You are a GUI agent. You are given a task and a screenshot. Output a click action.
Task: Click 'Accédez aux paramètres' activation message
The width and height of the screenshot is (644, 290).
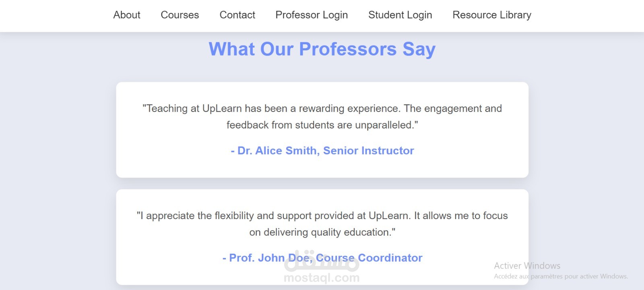[x=561, y=276]
